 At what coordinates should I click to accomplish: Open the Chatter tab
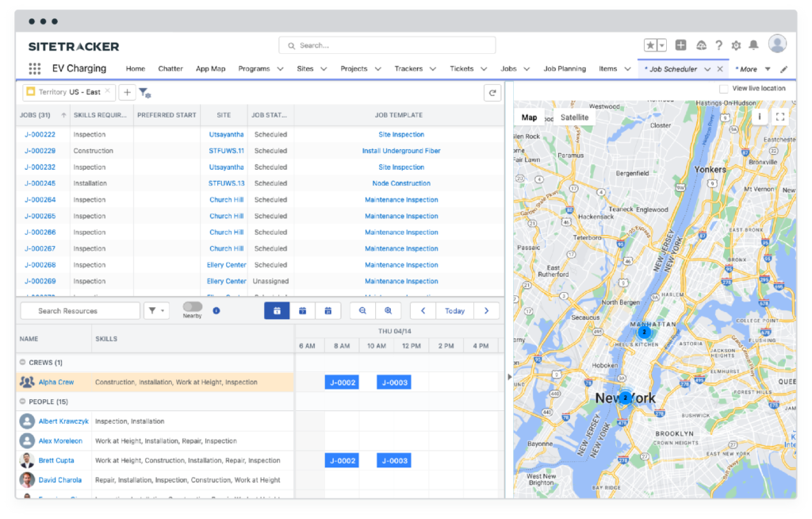[170, 68]
